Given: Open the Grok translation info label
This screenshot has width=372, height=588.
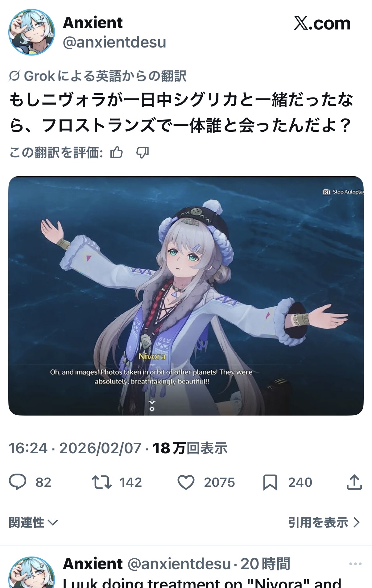Looking at the screenshot, I should [x=97, y=76].
